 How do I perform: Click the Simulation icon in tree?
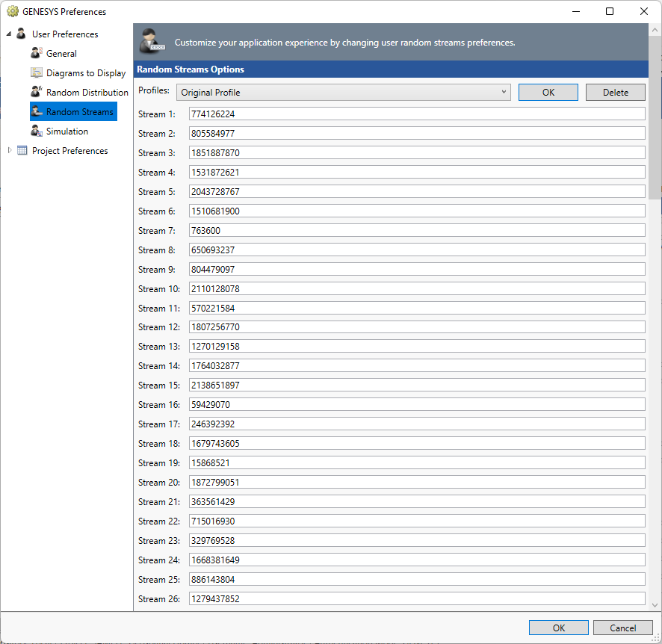[x=37, y=131]
